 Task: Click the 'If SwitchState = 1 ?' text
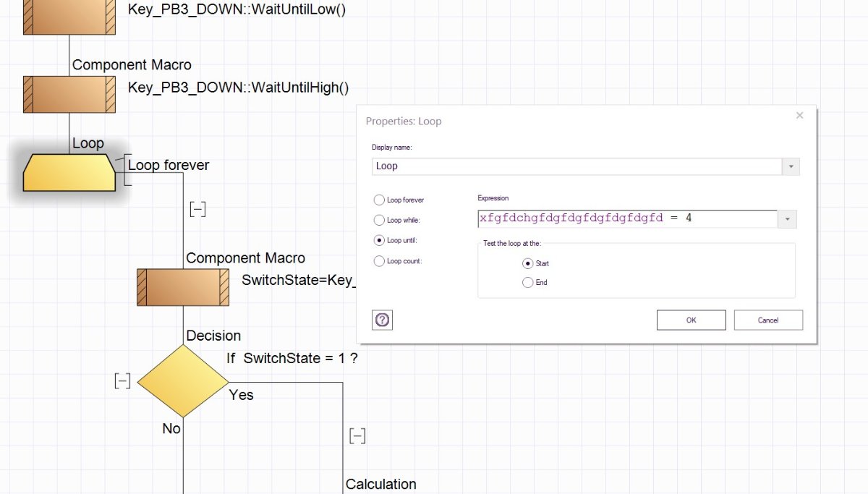coord(292,358)
